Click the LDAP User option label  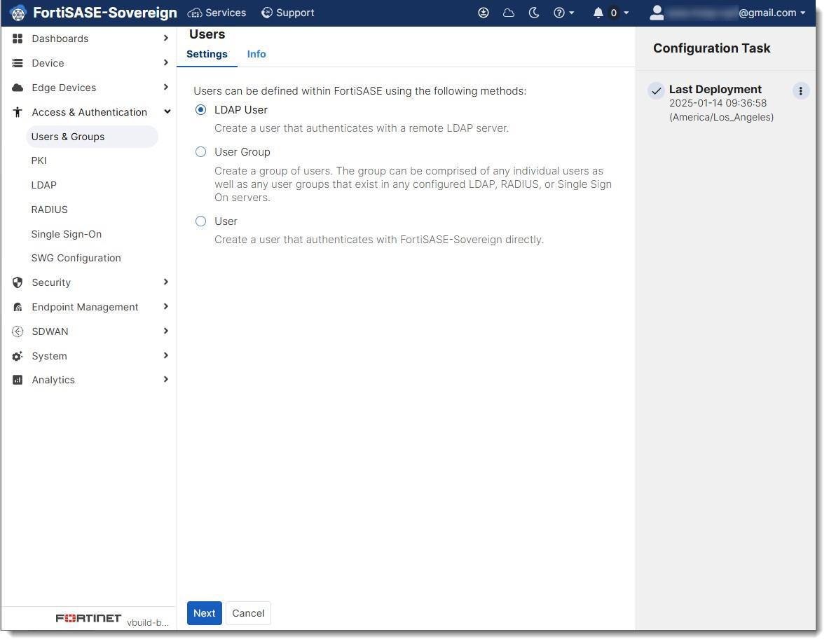(x=241, y=110)
